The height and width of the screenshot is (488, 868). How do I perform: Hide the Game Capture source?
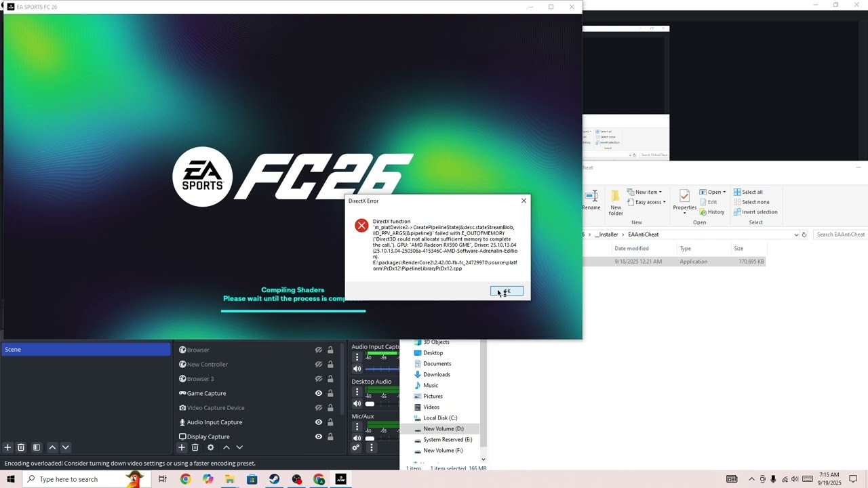tap(318, 393)
